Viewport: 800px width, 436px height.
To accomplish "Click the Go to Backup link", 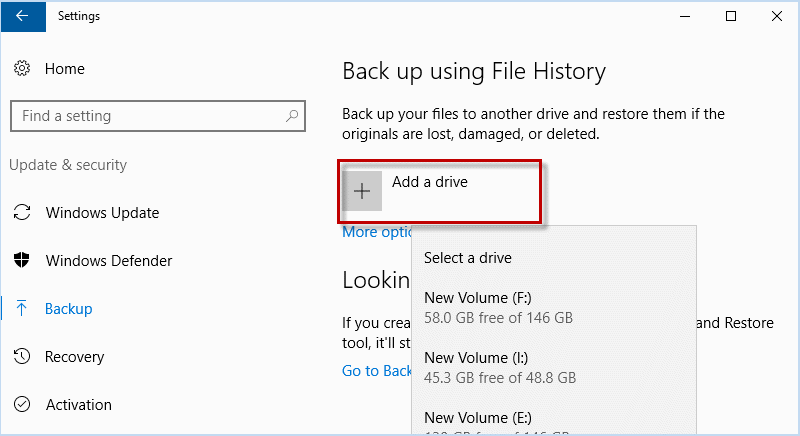I will pos(376,371).
